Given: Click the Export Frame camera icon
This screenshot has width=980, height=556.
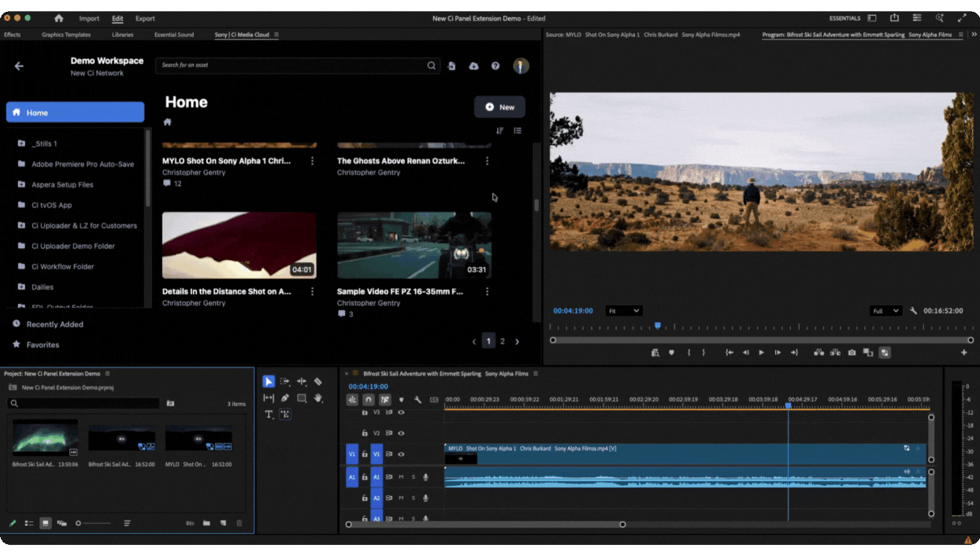Looking at the screenshot, I should [x=852, y=353].
